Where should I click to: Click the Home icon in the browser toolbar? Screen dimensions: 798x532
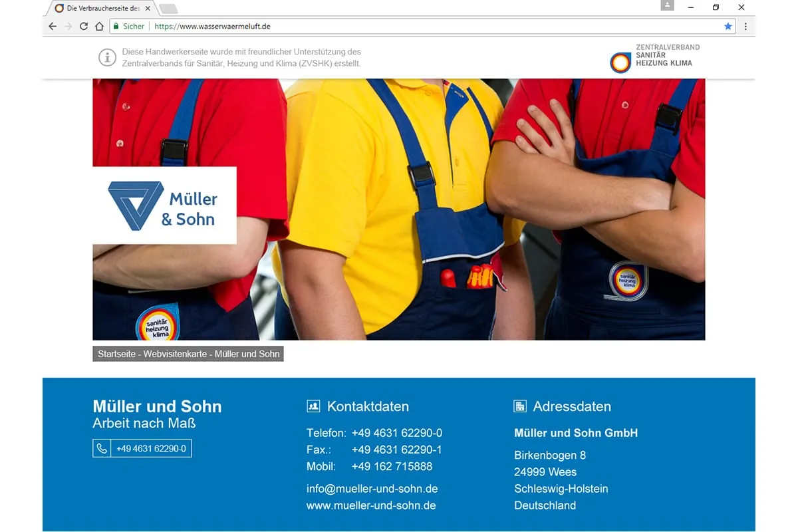(99, 27)
